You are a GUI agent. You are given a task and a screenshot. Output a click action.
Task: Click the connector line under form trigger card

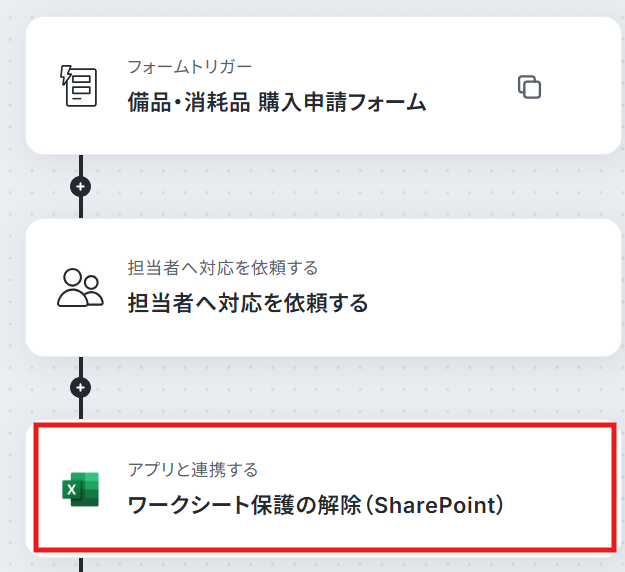click(x=81, y=165)
